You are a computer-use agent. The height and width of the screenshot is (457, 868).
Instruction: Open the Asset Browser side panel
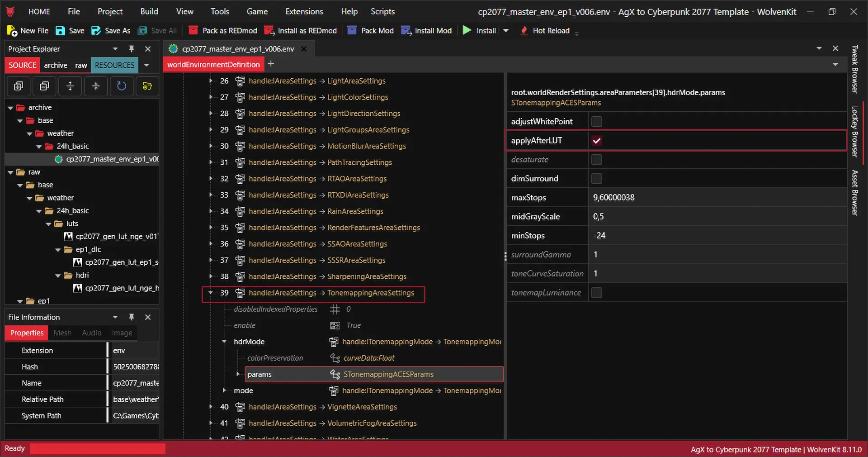coord(854,193)
